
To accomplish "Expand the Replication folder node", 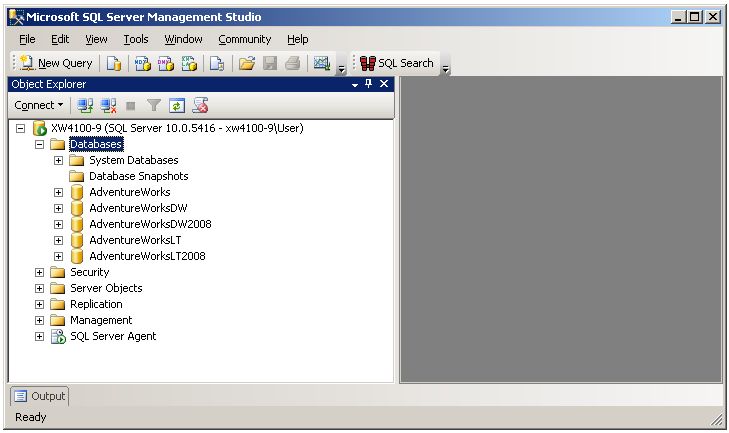I will pyautogui.click(x=40, y=305).
